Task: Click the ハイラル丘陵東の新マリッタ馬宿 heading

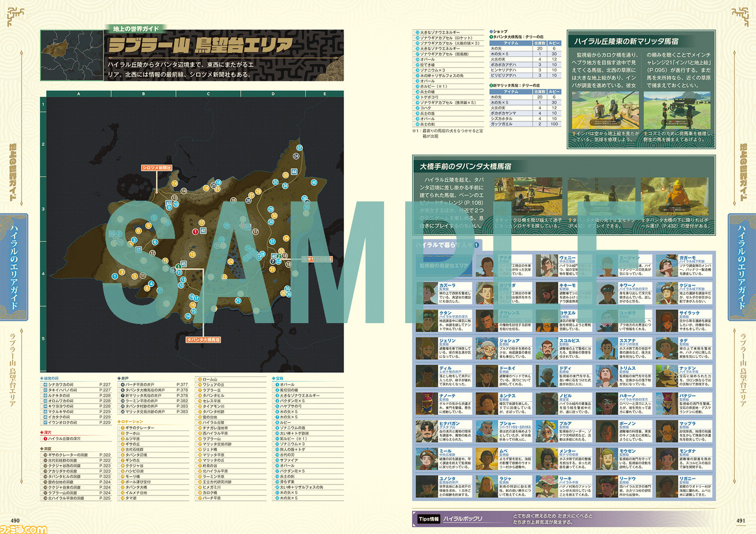Action: click(x=626, y=41)
